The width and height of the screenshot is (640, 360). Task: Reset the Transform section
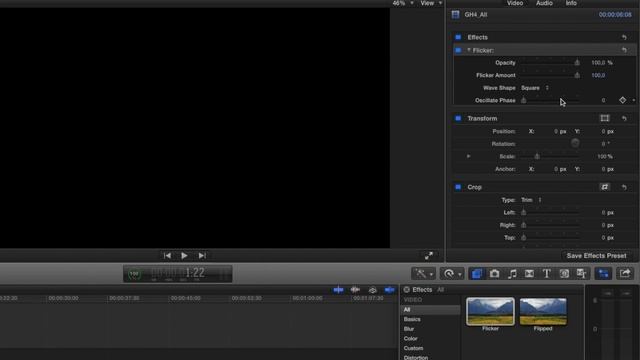pos(624,118)
